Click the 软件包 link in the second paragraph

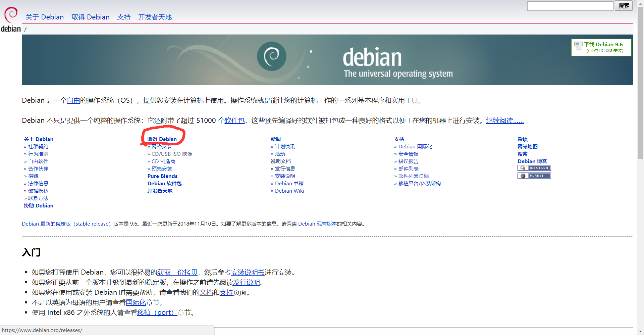(x=234, y=121)
